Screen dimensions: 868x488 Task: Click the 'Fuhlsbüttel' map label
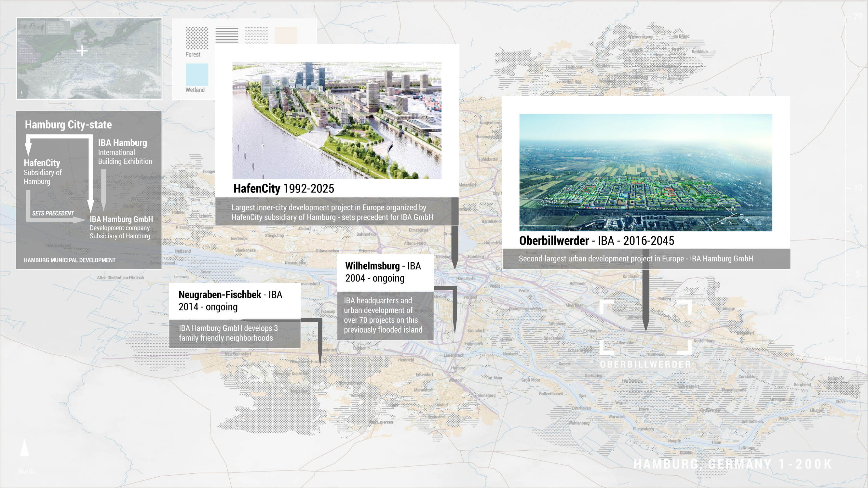(x=488, y=159)
